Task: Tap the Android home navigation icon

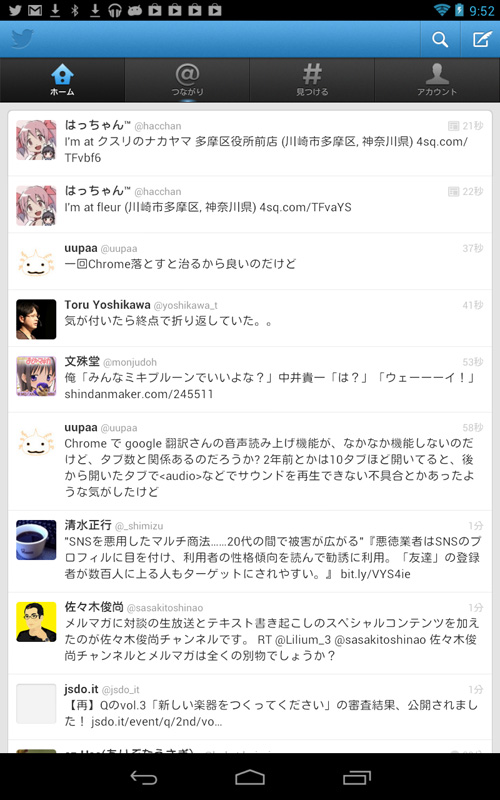Action: (250, 777)
